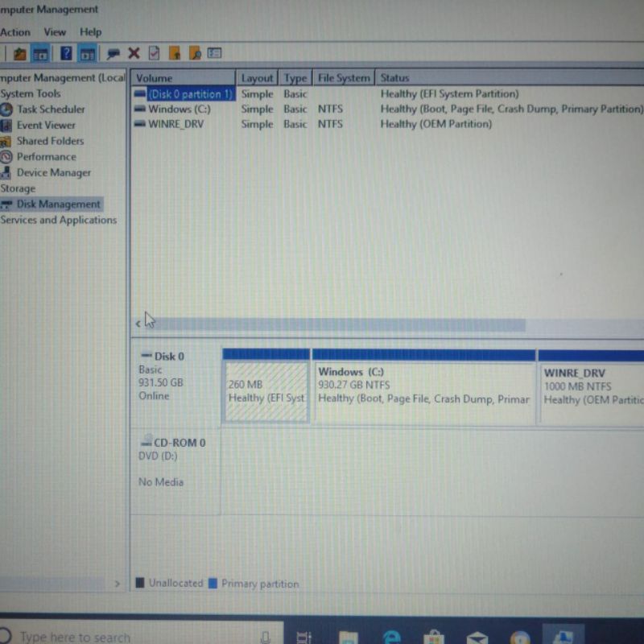Screen dimensions: 644x644
Task: Click the Show/Hide Console Tree icon
Action: (x=40, y=54)
